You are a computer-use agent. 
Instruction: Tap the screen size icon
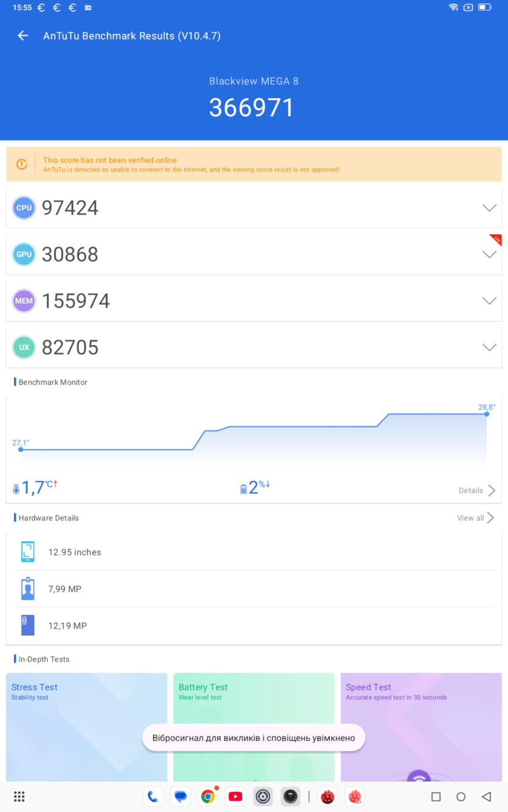click(x=27, y=552)
